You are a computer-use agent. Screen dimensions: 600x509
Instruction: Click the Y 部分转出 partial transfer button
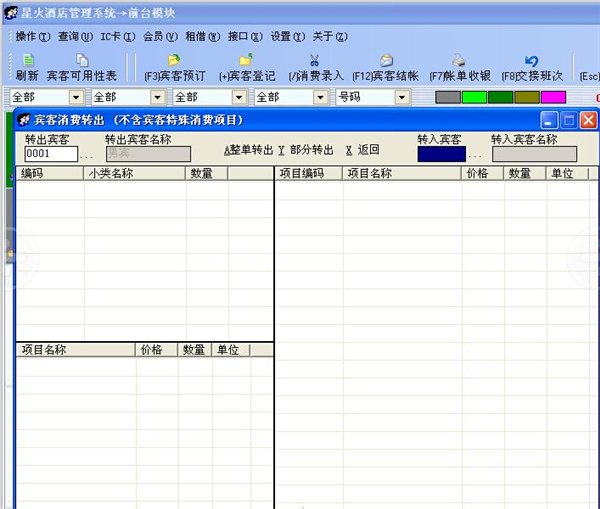pyautogui.click(x=306, y=150)
